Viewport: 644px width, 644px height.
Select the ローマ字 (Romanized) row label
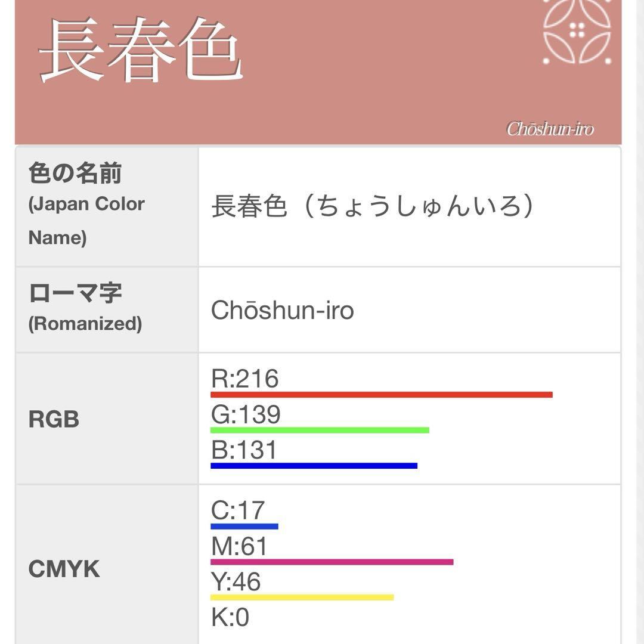[x=85, y=306]
